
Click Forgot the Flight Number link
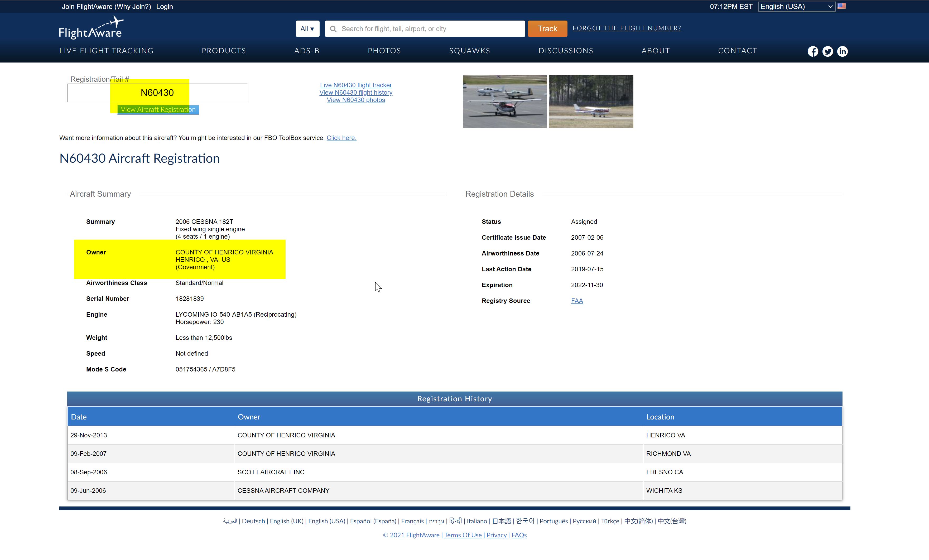coord(627,28)
